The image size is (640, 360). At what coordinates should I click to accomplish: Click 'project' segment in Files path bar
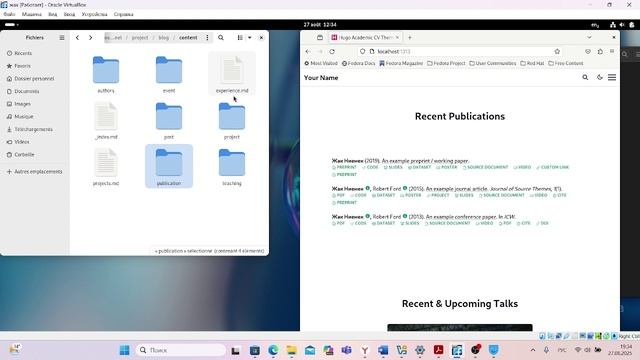[x=140, y=38]
